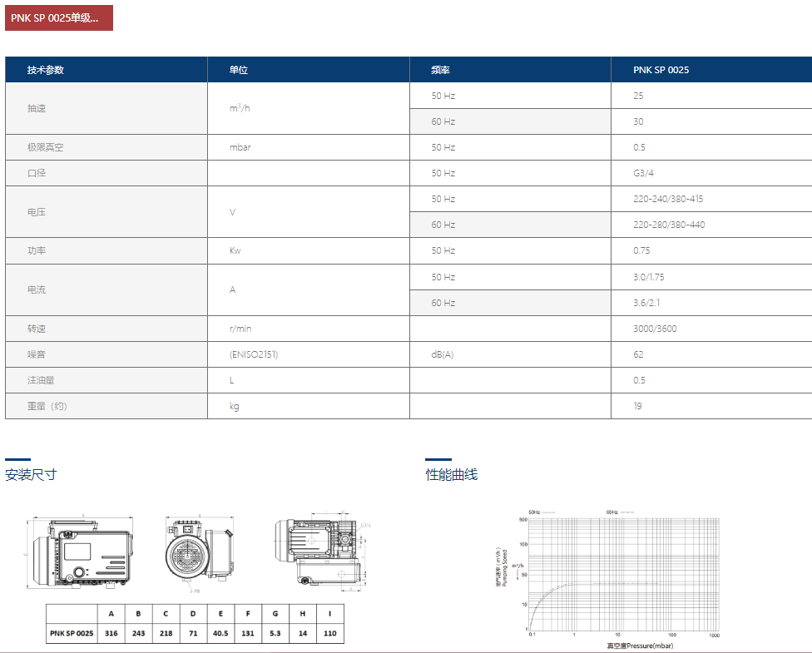This screenshot has height=653, width=812.
Task: Click the 极限真空 row label
Action: click(45, 147)
